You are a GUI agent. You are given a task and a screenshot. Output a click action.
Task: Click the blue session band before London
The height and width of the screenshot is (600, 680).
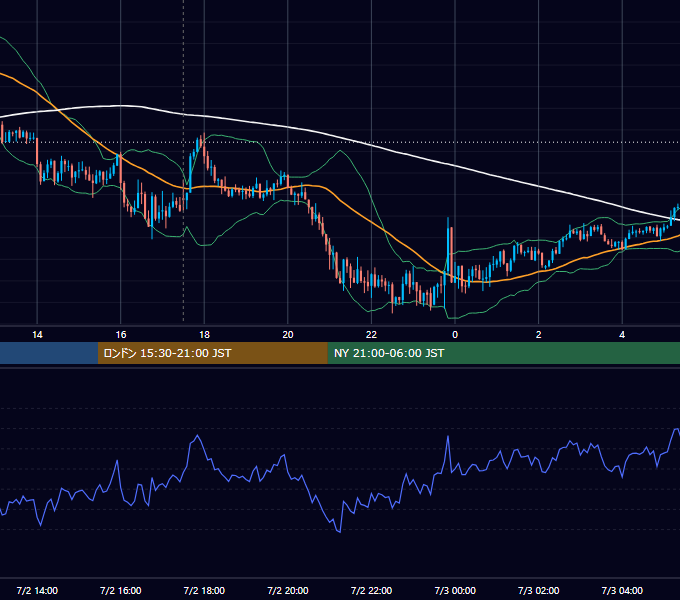pos(49,353)
